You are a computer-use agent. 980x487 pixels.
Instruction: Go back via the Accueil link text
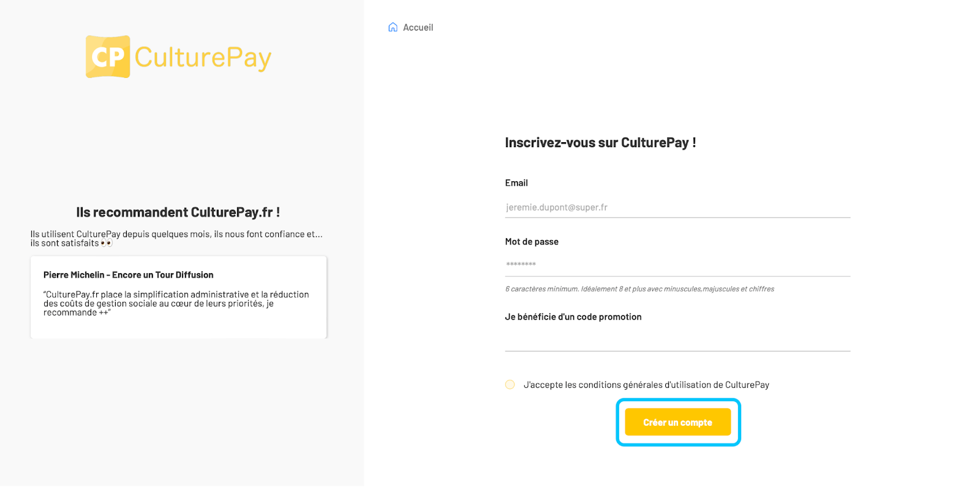tap(418, 28)
